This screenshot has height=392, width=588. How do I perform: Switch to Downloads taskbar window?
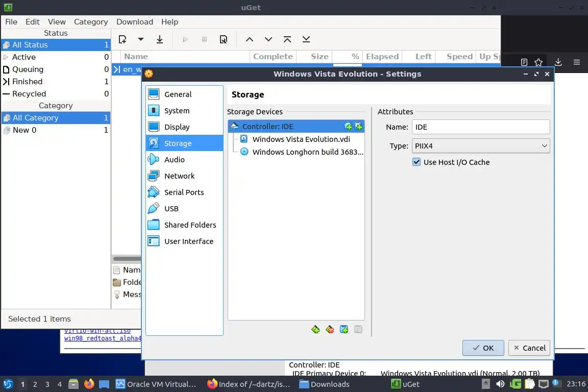325,384
